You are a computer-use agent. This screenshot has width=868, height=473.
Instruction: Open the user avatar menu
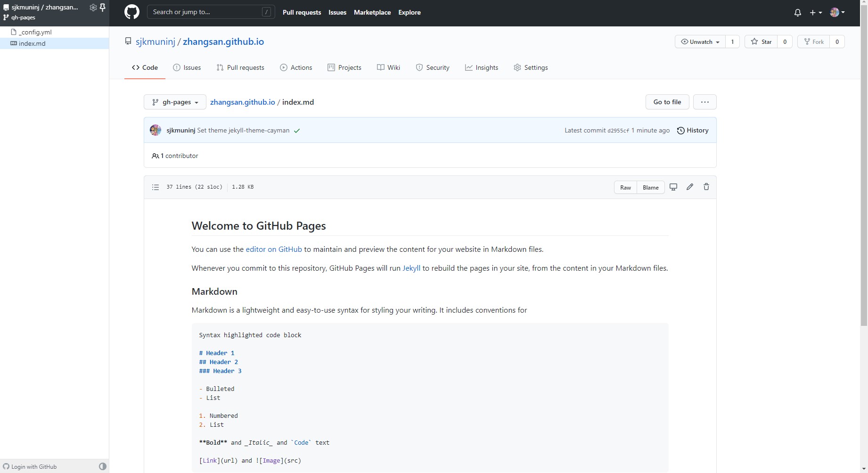(x=837, y=13)
